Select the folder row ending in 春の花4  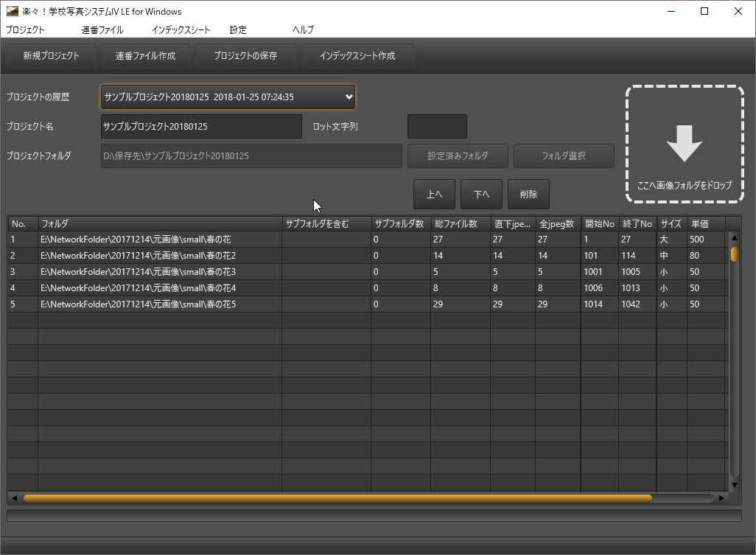(366, 288)
